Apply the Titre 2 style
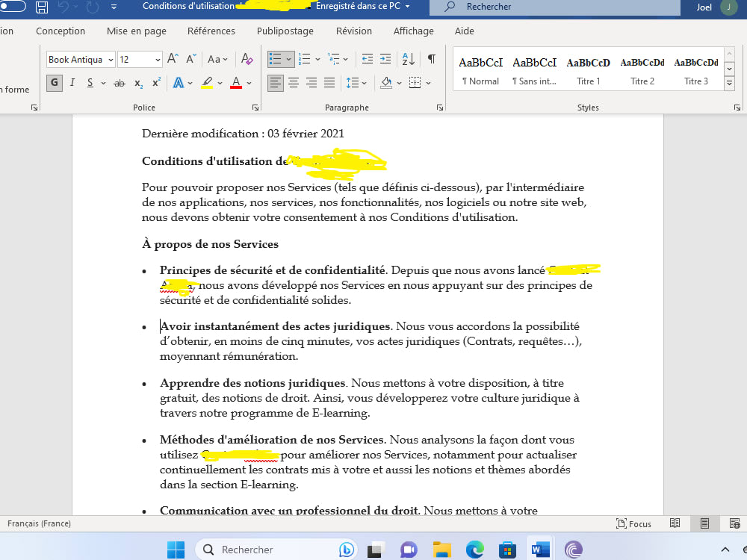Viewport: 747px width, 560px height. (642, 70)
